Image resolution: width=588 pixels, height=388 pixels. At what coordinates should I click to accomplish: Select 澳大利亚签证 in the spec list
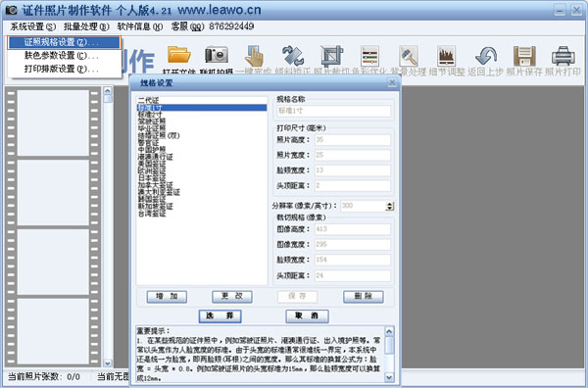pos(202,192)
